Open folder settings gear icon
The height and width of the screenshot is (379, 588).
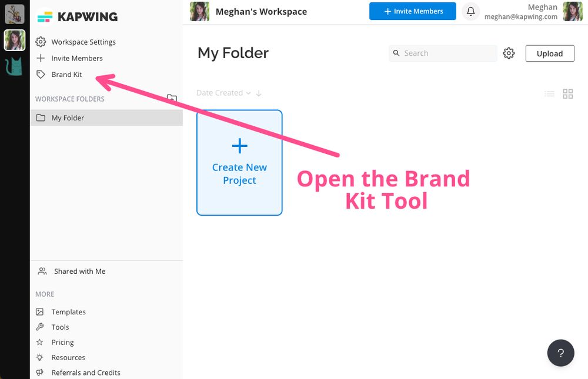(509, 53)
